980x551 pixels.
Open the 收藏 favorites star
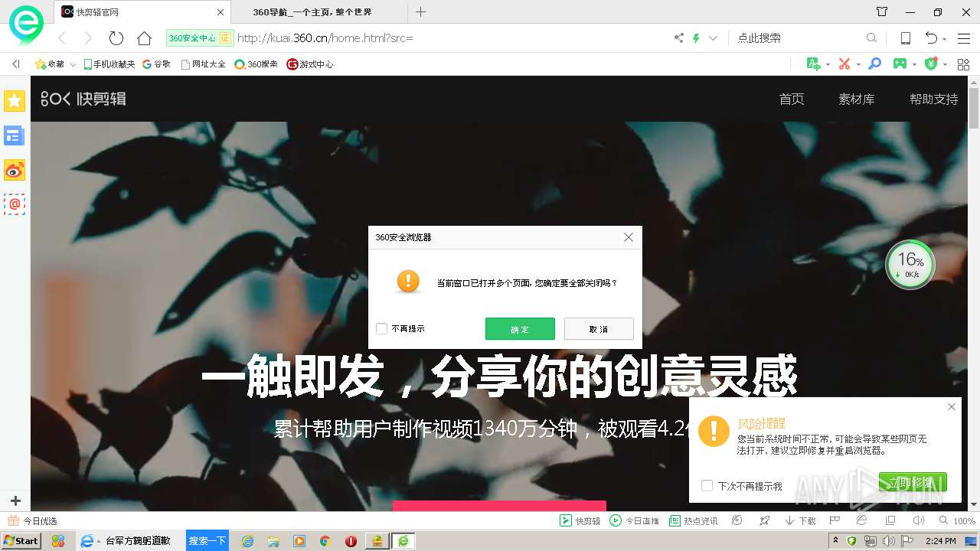coord(50,64)
